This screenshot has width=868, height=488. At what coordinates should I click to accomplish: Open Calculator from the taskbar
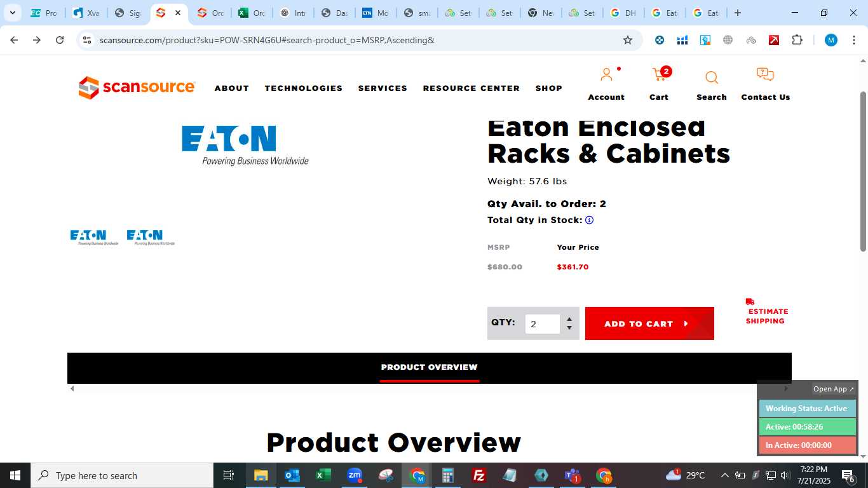(448, 475)
